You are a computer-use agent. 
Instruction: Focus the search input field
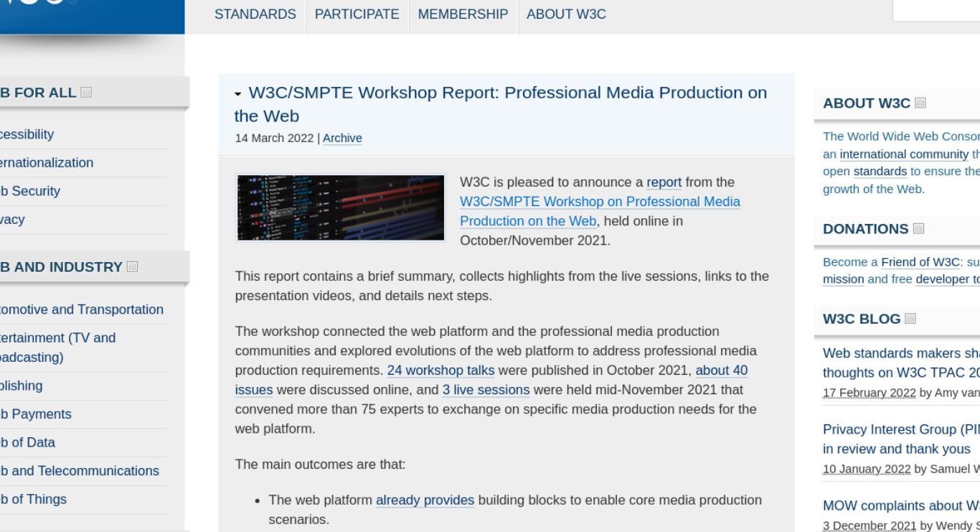tap(936, 10)
